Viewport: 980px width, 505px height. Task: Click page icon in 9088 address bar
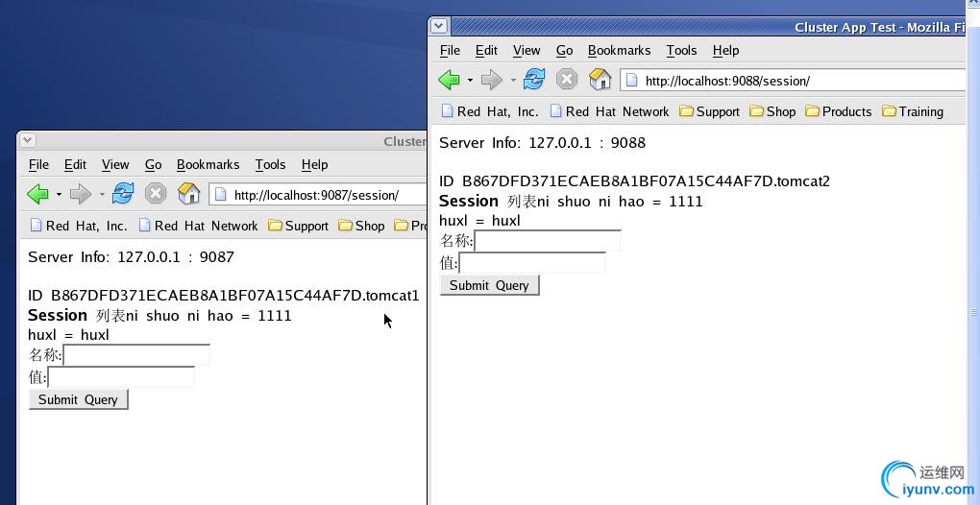tap(632, 81)
